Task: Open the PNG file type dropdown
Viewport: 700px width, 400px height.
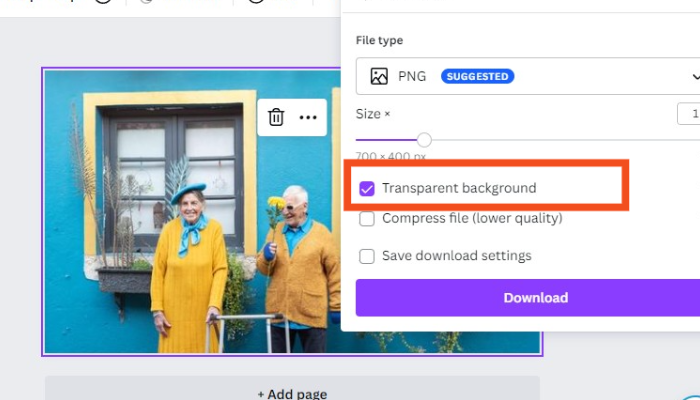Action: click(528, 76)
